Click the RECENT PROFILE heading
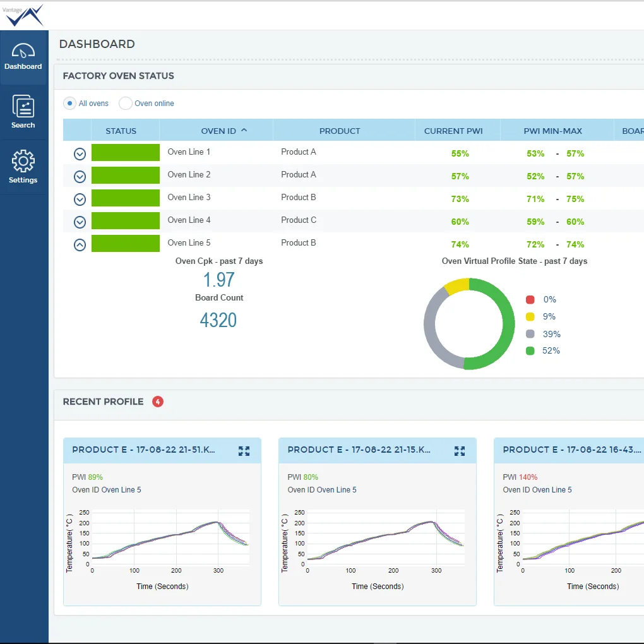Image resolution: width=644 pixels, height=644 pixels. pyautogui.click(x=103, y=402)
